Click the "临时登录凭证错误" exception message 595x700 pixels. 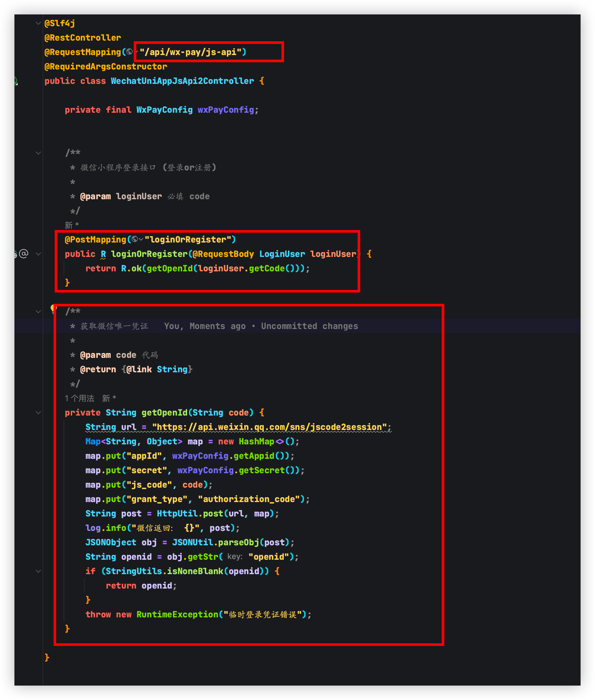pos(262,614)
